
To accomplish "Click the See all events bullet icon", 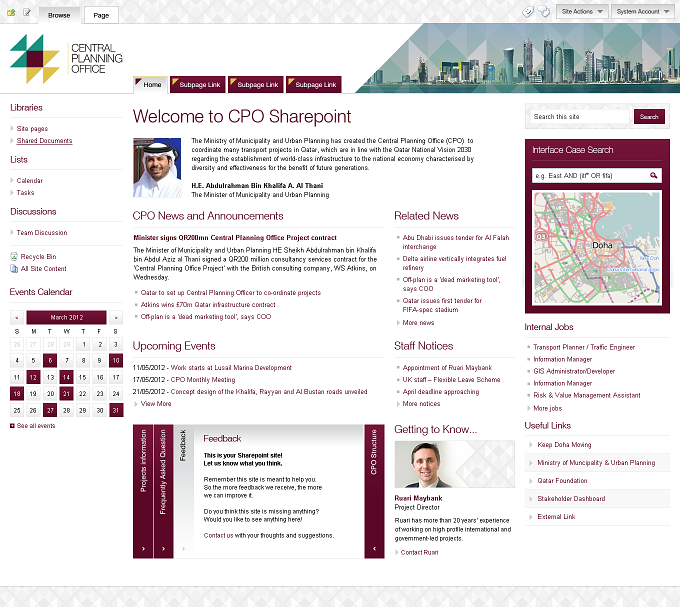I will click(12, 426).
